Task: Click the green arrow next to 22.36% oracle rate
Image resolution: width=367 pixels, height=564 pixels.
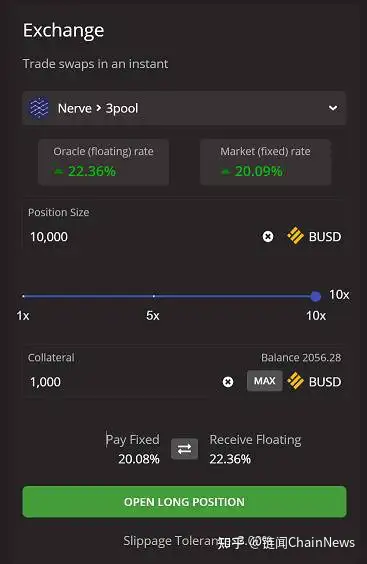Action: coord(59,172)
